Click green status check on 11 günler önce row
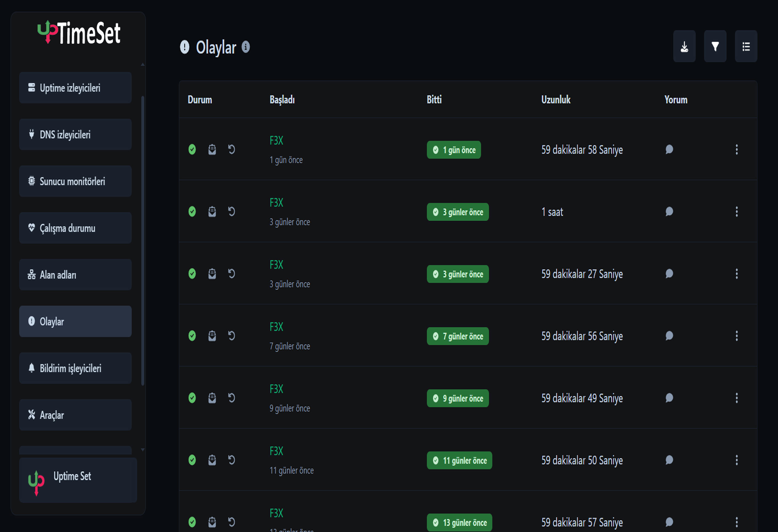The image size is (778, 532). (192, 460)
